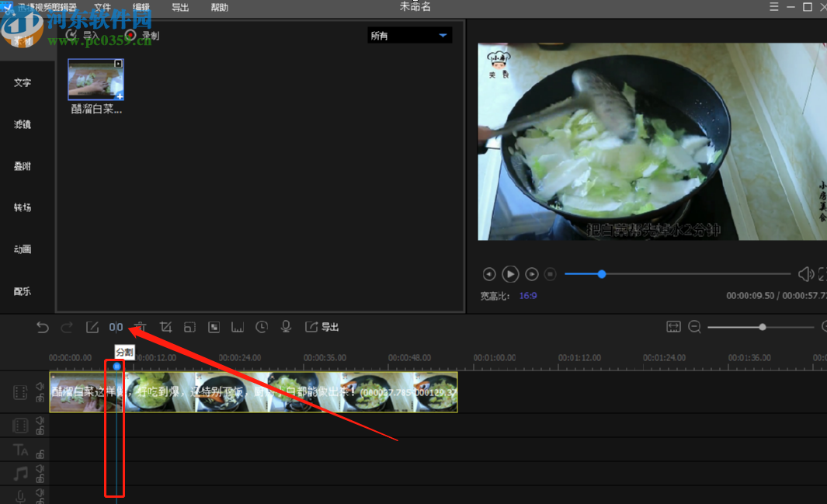Image resolution: width=827 pixels, height=504 pixels.
Task: Select the 醋溜白菜 clip thumbnail in media library
Action: [96, 80]
